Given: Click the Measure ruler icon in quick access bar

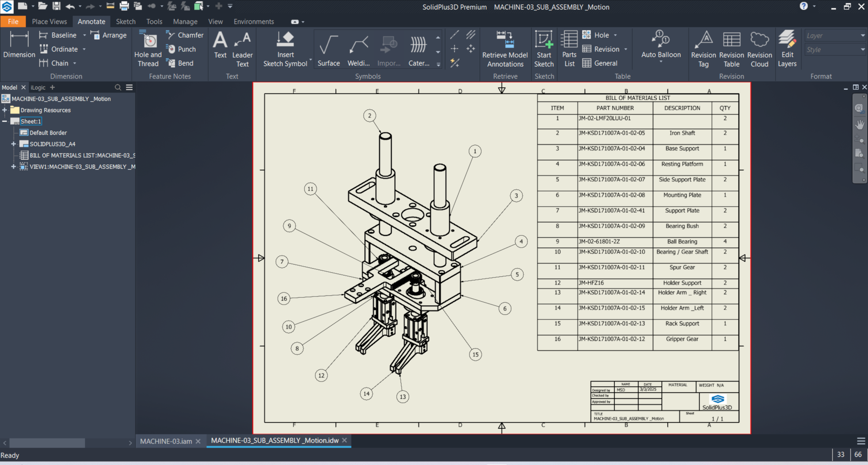Looking at the screenshot, I should [110, 6].
